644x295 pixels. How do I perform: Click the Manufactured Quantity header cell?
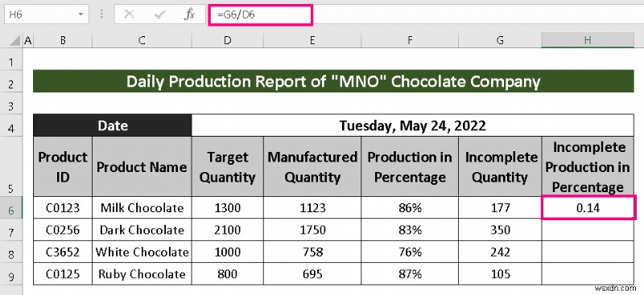[312, 166]
